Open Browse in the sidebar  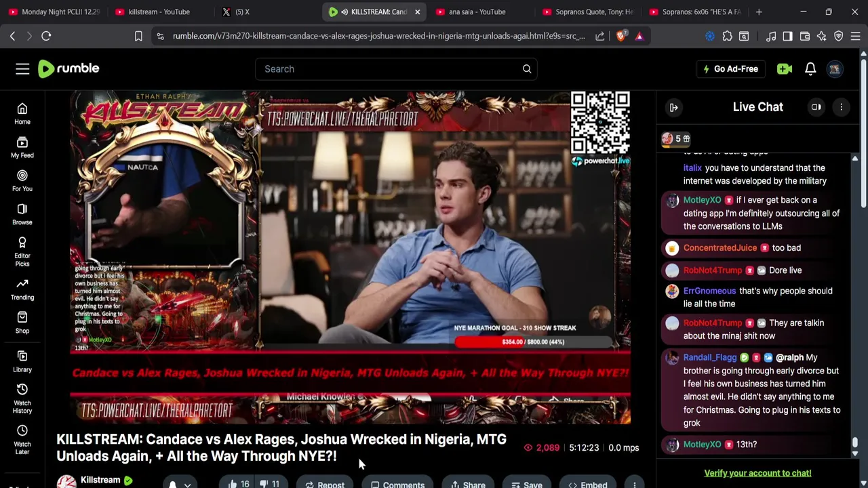tap(22, 214)
